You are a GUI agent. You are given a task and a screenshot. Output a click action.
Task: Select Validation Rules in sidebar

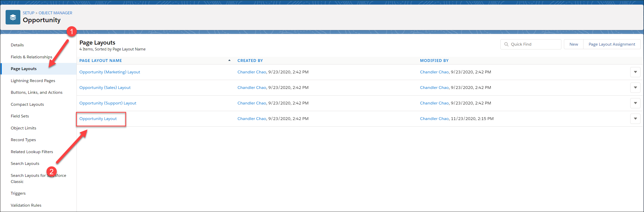click(26, 205)
